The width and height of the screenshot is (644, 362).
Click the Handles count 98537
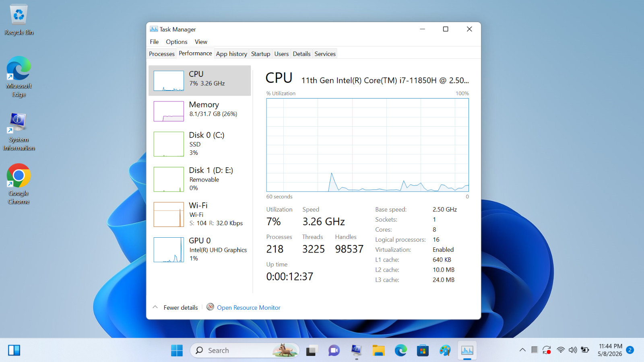pyautogui.click(x=349, y=249)
